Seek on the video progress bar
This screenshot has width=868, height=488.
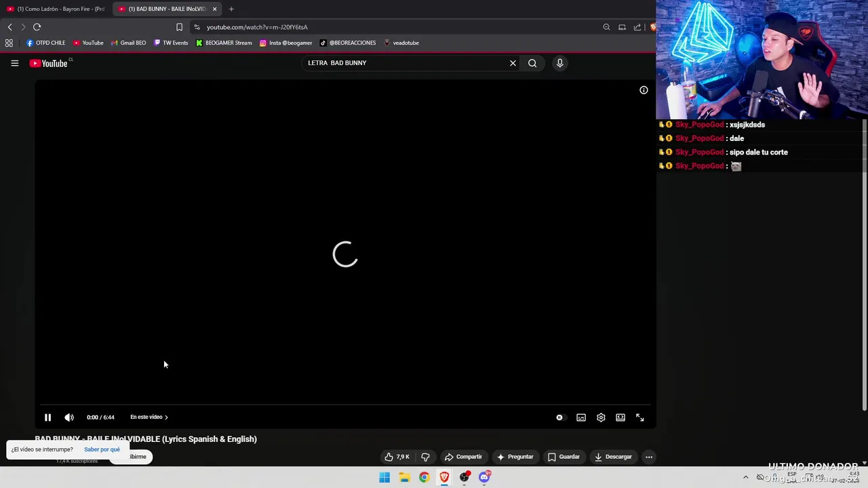pyautogui.click(x=345, y=405)
